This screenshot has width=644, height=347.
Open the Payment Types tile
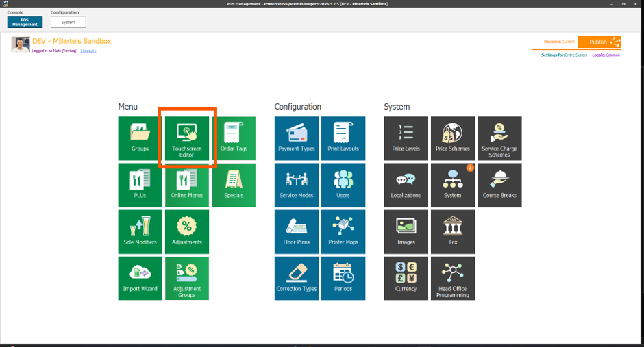point(297,138)
